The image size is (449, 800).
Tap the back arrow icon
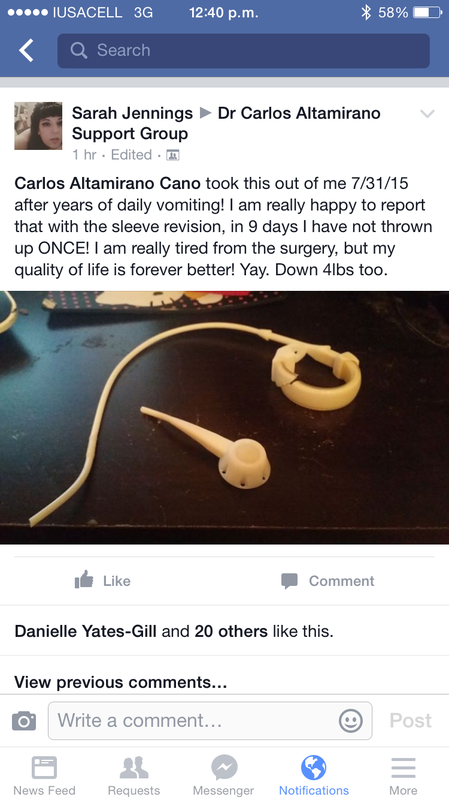point(26,51)
